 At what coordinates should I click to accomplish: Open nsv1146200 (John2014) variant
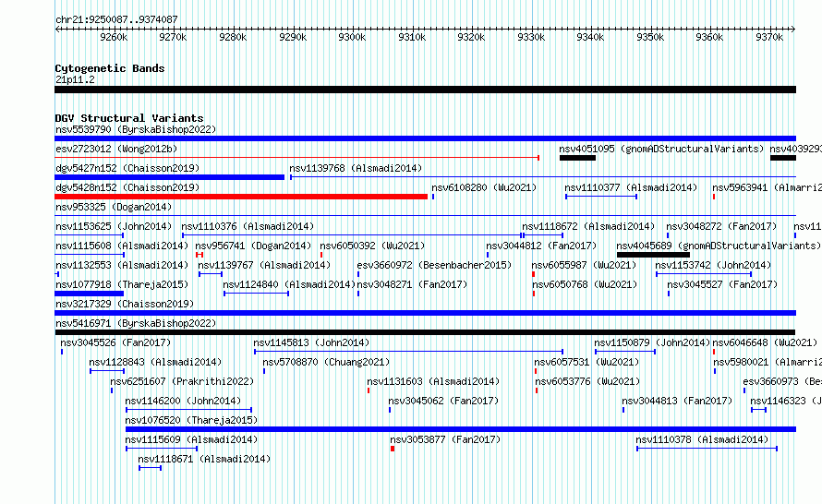[x=183, y=401]
